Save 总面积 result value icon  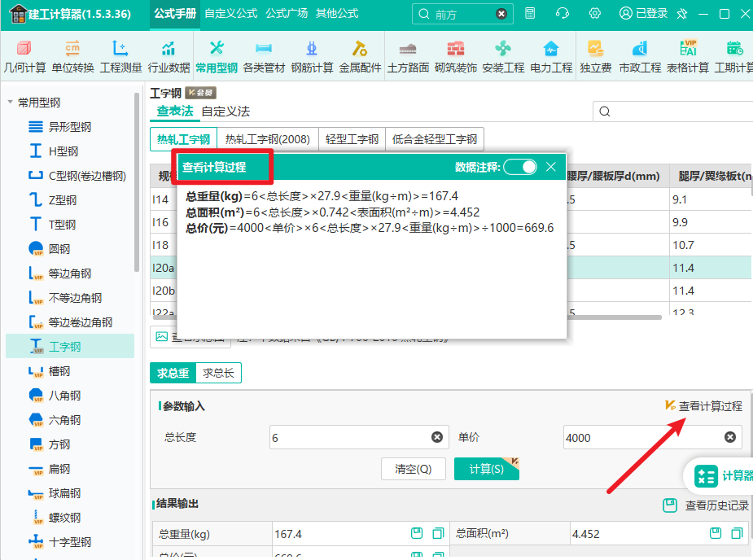[x=716, y=533]
